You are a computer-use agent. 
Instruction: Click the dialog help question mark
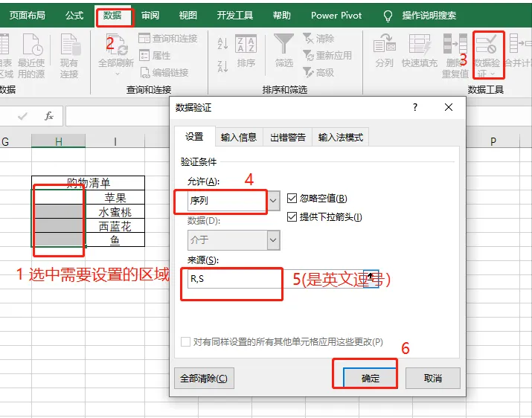[x=415, y=107]
